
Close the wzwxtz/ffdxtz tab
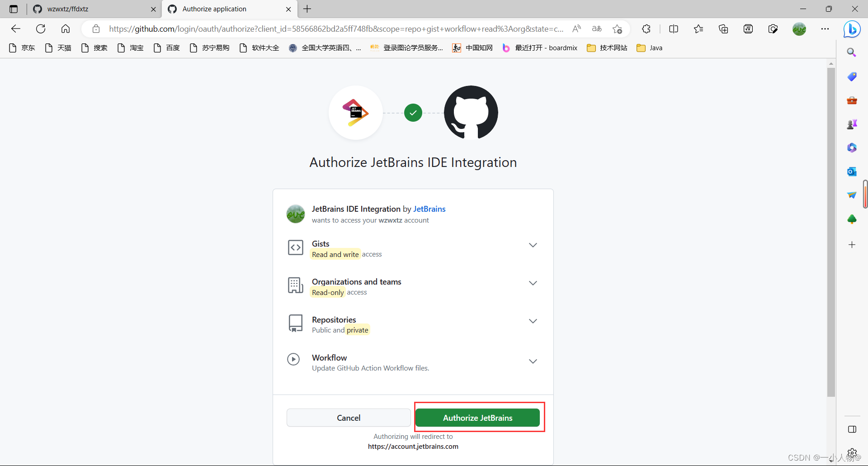tap(153, 9)
